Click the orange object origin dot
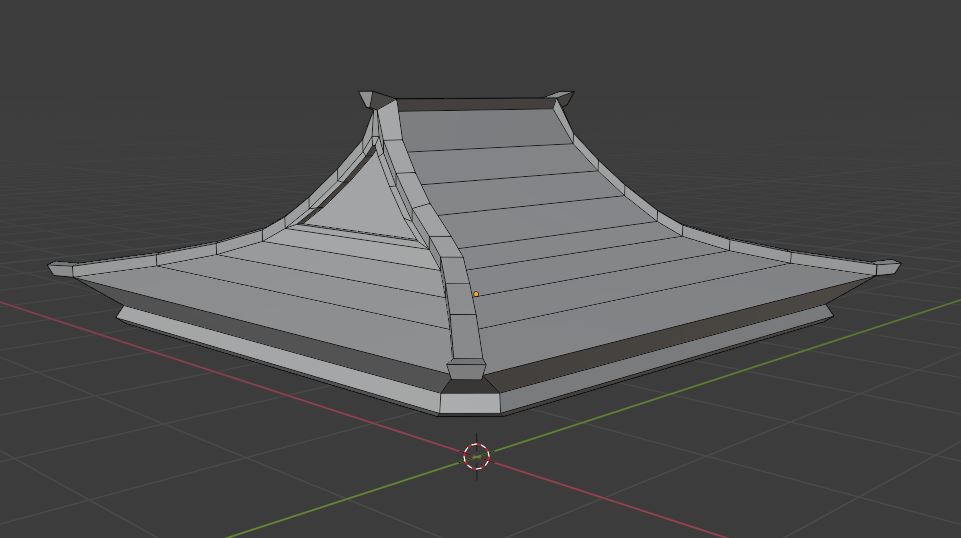 pyautogui.click(x=476, y=294)
